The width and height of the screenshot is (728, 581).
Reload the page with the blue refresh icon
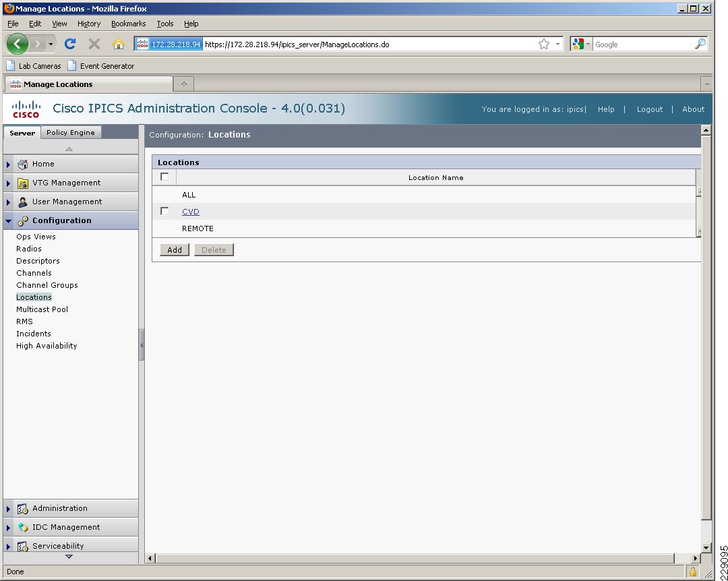pyautogui.click(x=70, y=44)
